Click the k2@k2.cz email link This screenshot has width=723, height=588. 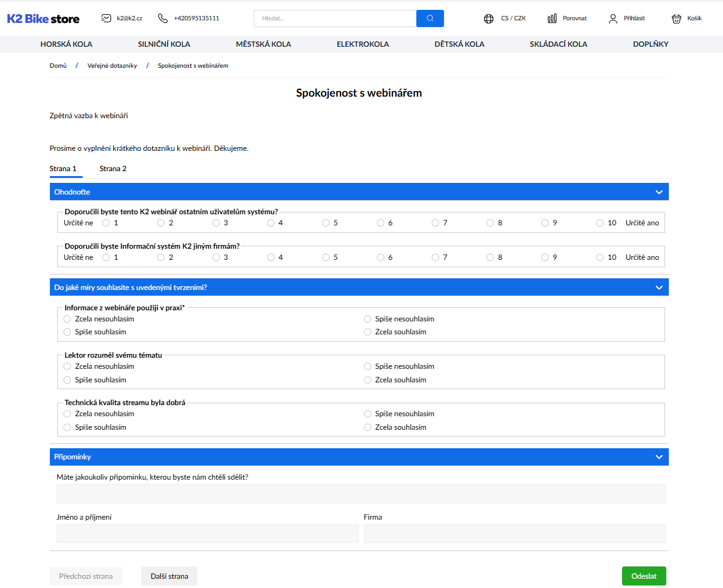129,18
